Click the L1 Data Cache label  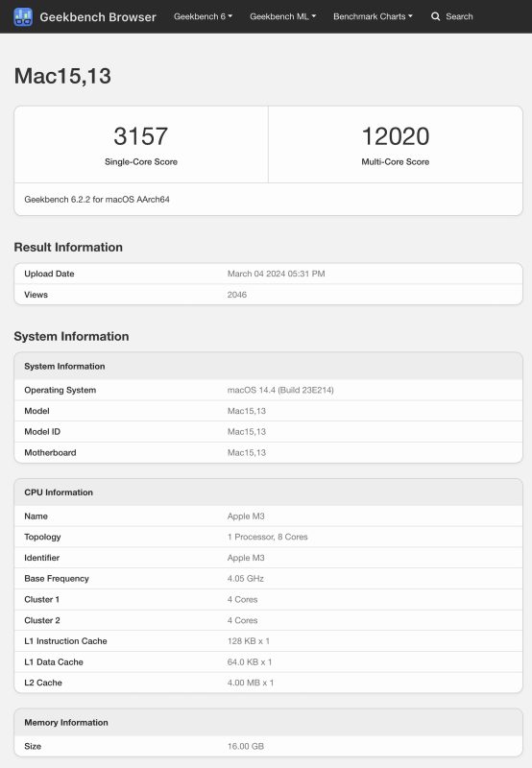coord(54,661)
